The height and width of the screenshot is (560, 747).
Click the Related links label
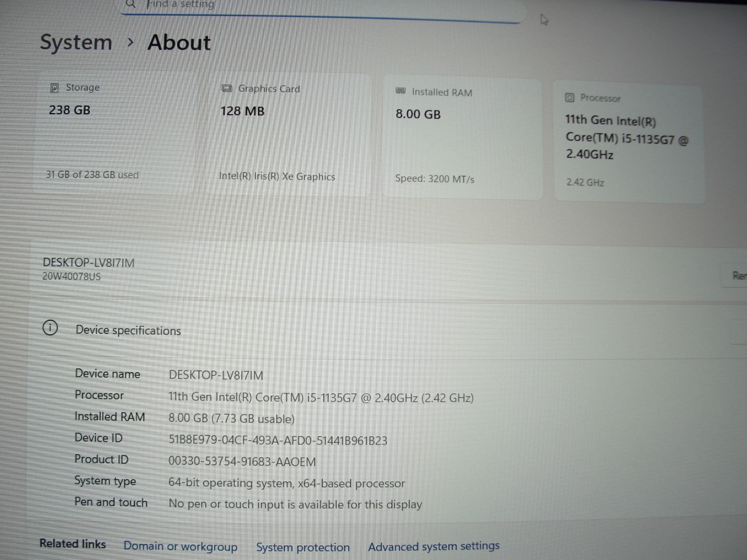[x=72, y=544]
